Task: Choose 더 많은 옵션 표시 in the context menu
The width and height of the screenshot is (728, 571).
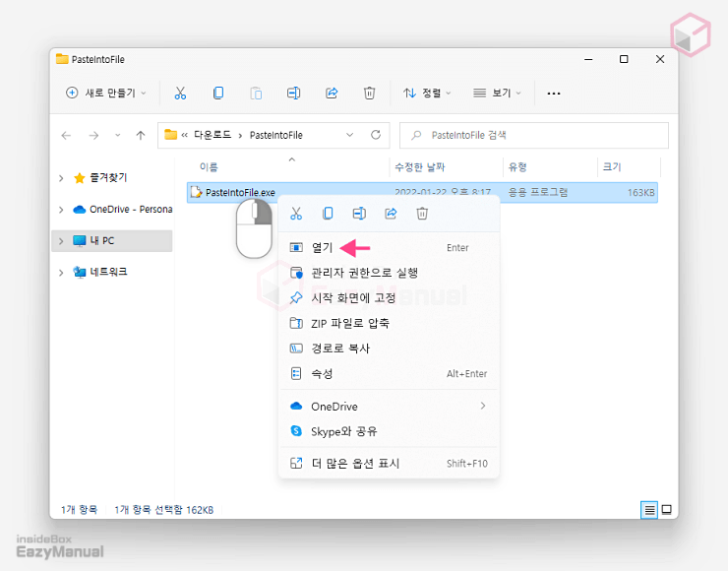Action: [x=389, y=464]
